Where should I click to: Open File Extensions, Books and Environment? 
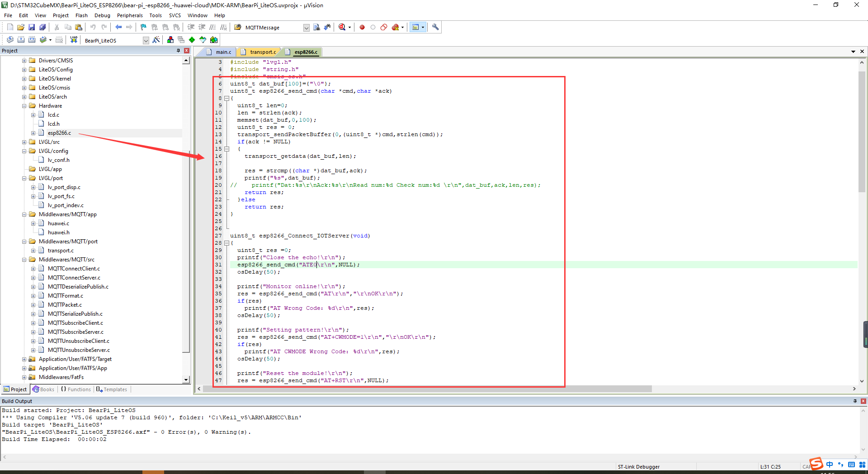[x=170, y=40]
